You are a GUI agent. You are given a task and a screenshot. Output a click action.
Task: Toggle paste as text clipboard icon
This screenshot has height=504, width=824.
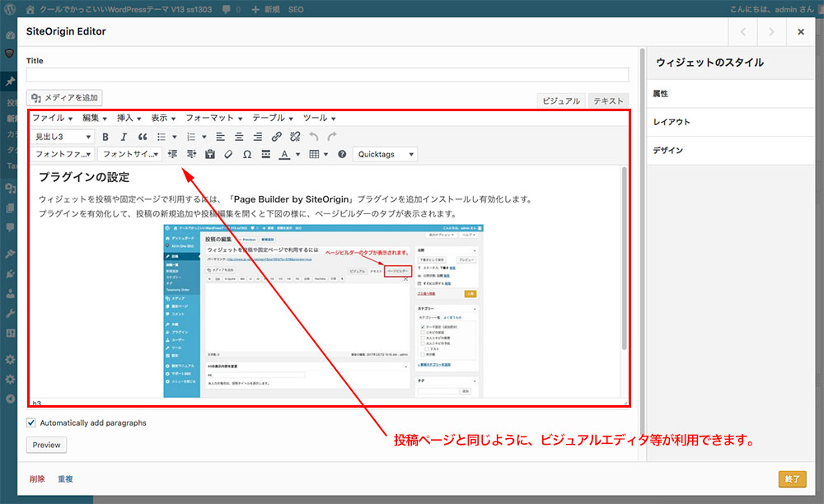pos(209,154)
